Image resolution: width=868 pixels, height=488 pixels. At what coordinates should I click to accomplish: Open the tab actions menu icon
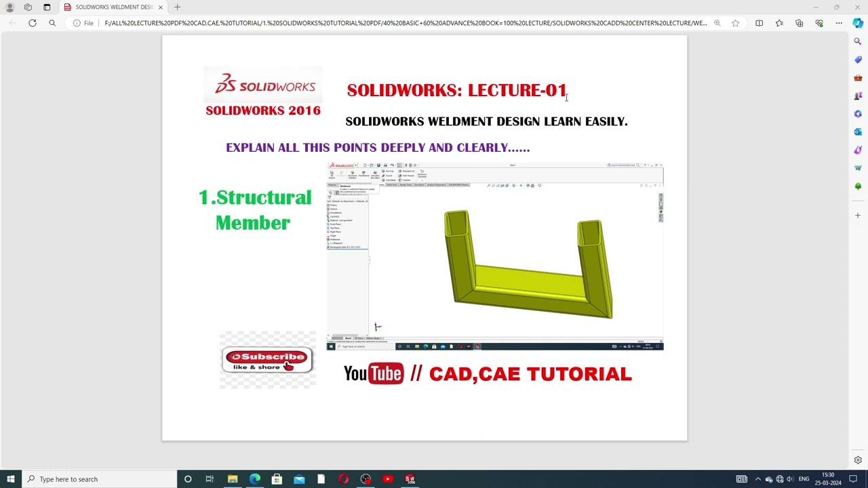tap(47, 7)
